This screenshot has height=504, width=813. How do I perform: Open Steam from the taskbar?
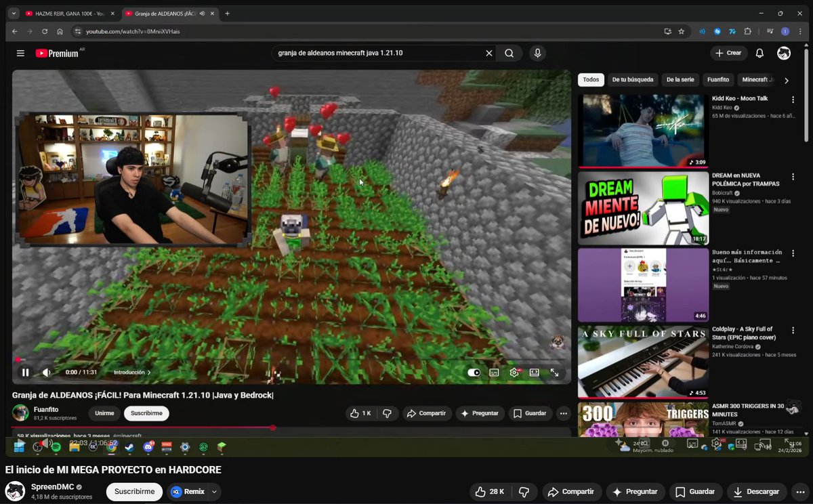[x=129, y=447]
